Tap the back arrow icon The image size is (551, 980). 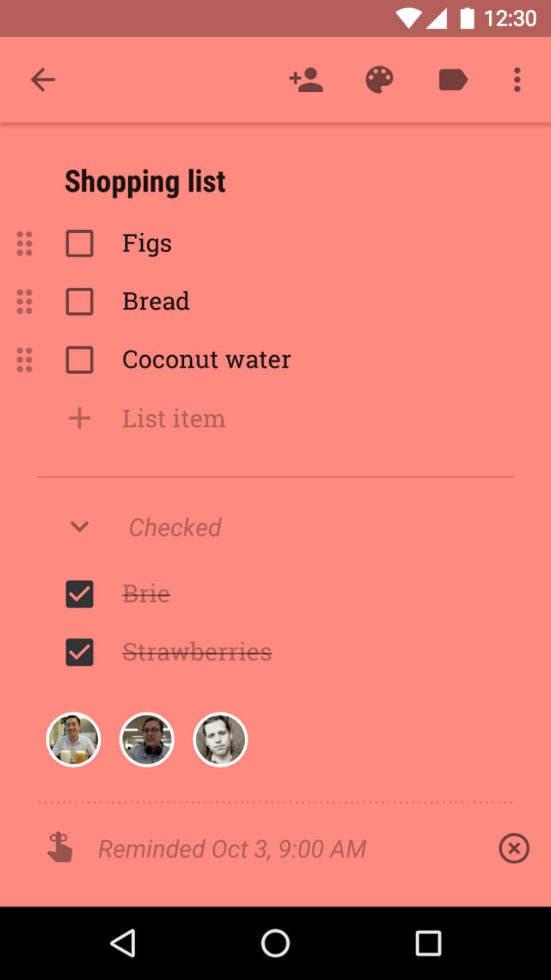(43, 80)
